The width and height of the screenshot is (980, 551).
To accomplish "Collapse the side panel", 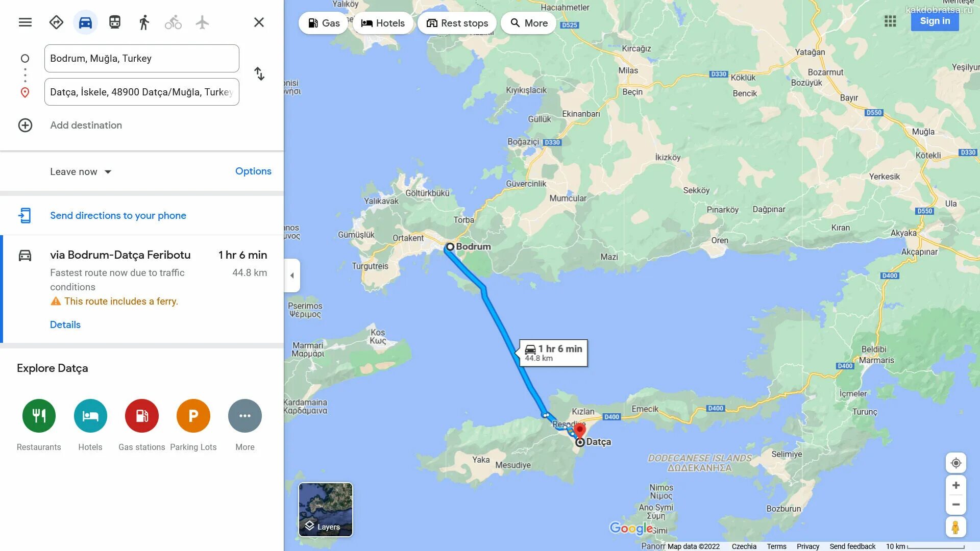I will [x=292, y=275].
